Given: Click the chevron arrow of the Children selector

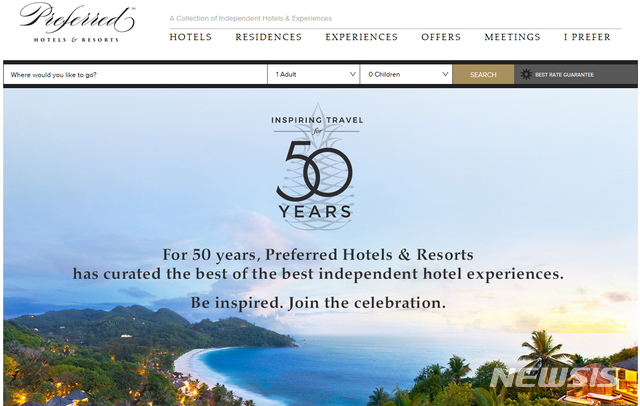Looking at the screenshot, I should tap(445, 74).
